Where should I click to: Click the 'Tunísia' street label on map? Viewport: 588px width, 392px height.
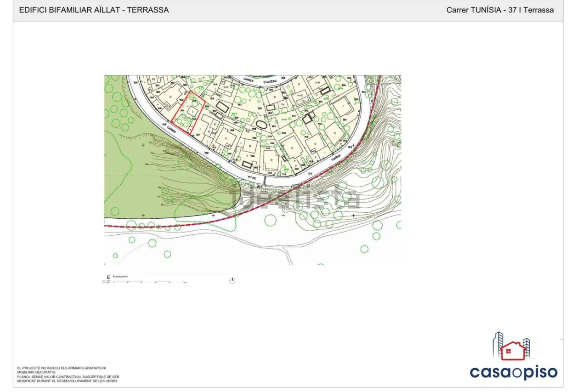pos(336,157)
